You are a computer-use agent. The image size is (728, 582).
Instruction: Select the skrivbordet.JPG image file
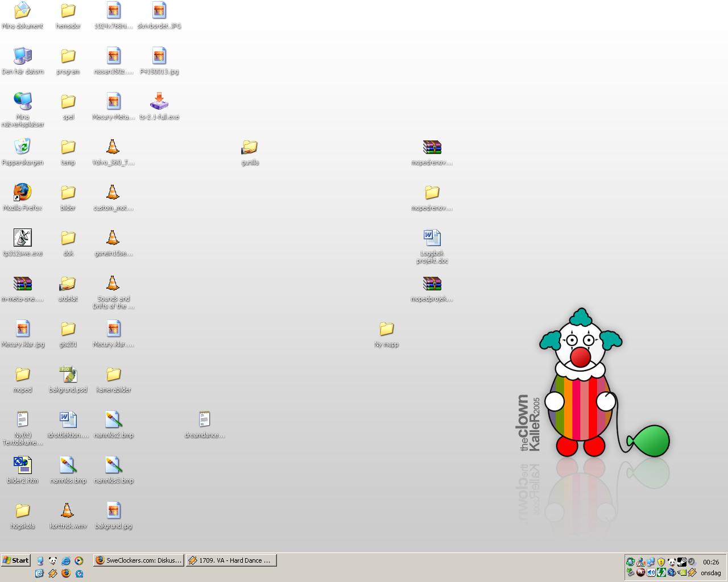click(159, 15)
